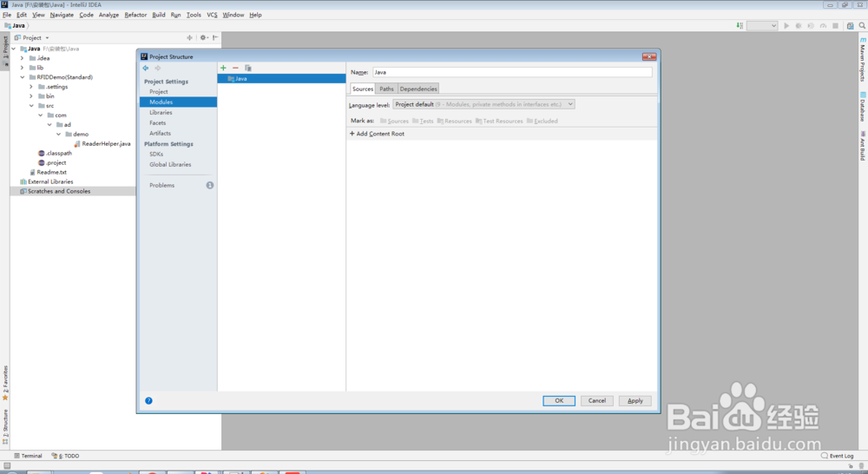Open the Maven Projects side panel
The width and height of the screenshot is (868, 474).
863,60
